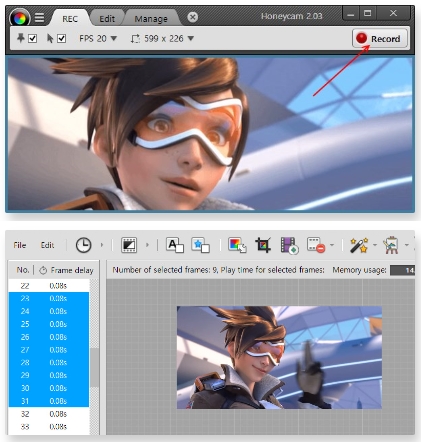
Task: Expand the arrow next to film icon
Action: pyautogui.click(x=147, y=245)
